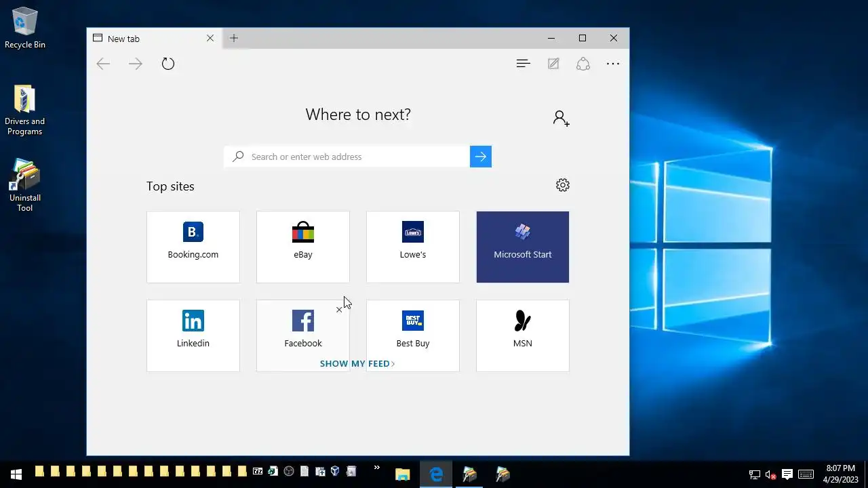Select the Drivers and Programs desktop folder
Viewport: 868px width, 488px height.
[x=25, y=110]
